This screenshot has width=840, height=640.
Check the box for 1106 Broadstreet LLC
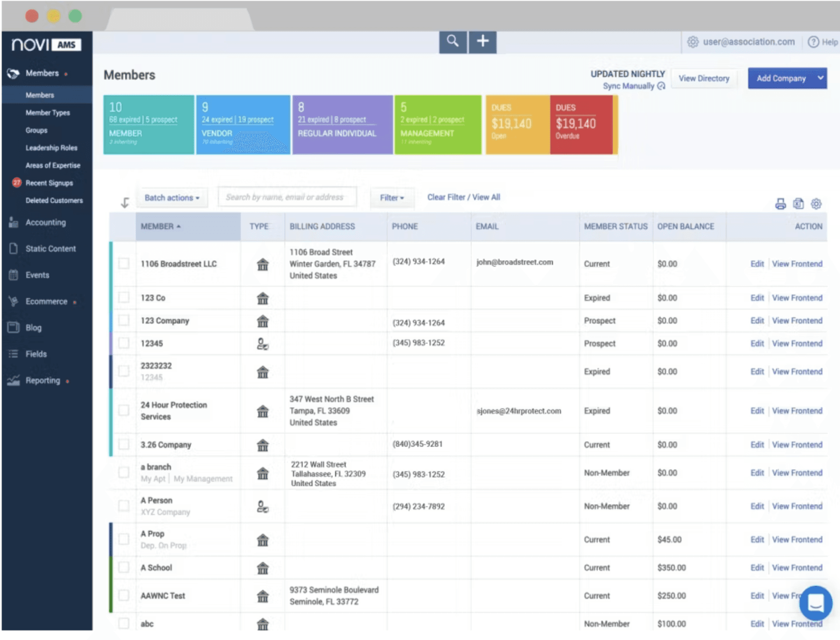tap(124, 264)
